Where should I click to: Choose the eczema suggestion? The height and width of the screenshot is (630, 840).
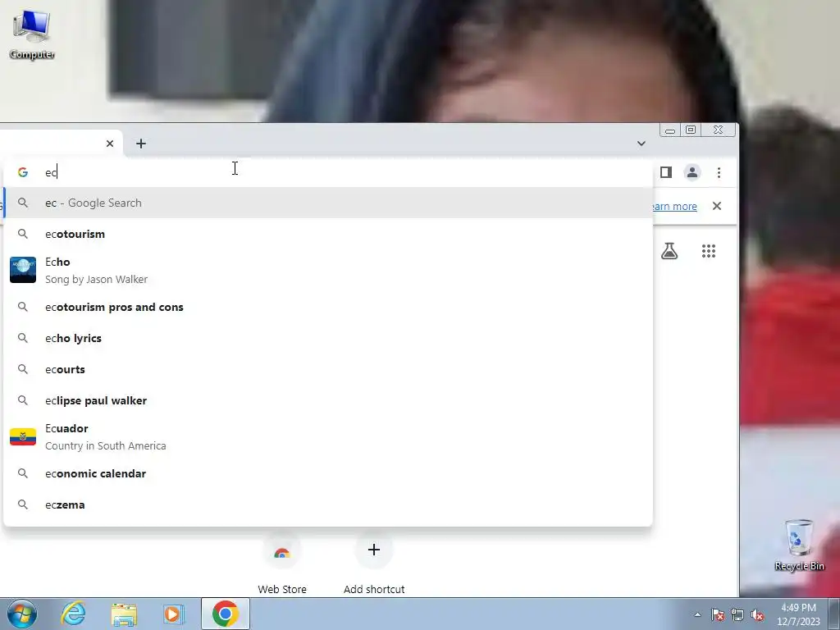[328, 504]
